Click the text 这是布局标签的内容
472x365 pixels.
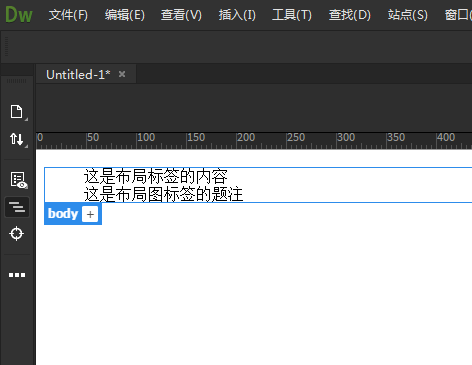click(156, 176)
